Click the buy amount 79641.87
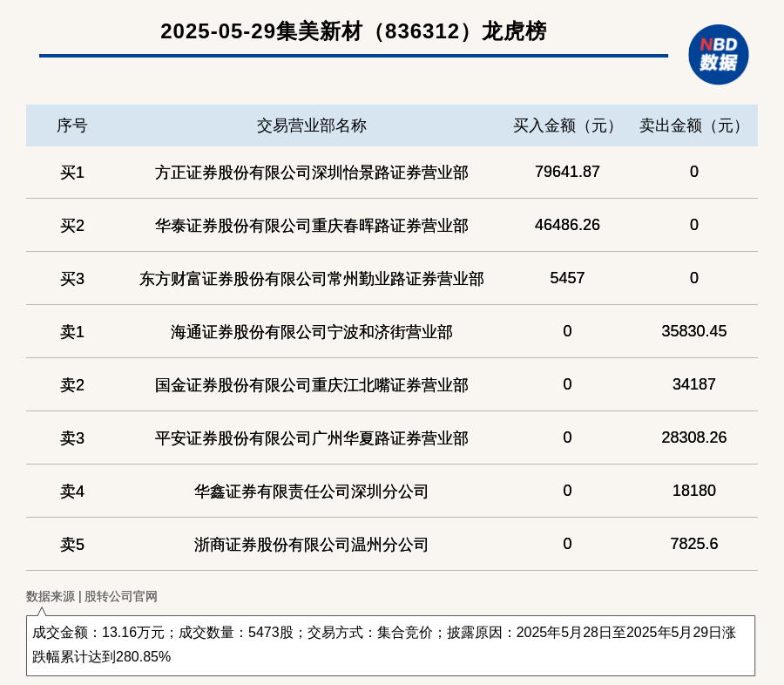Viewport: 784px width, 685px height. (567, 172)
